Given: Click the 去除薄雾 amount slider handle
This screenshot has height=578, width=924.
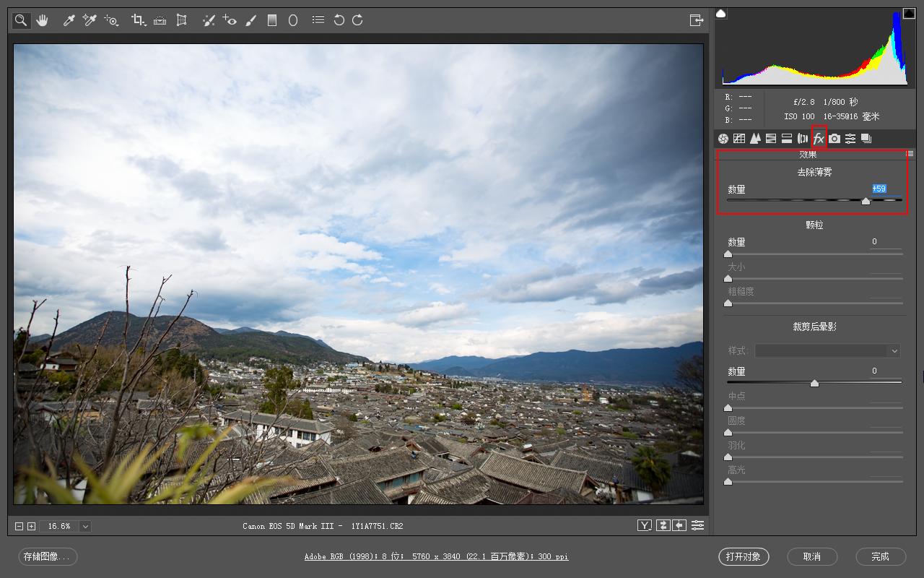Looking at the screenshot, I should (x=866, y=202).
